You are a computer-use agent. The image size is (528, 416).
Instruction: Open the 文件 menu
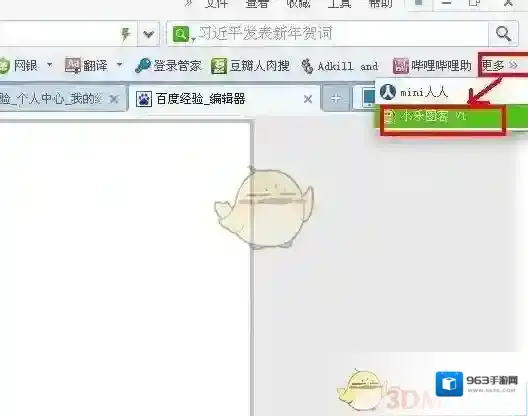click(216, 3)
